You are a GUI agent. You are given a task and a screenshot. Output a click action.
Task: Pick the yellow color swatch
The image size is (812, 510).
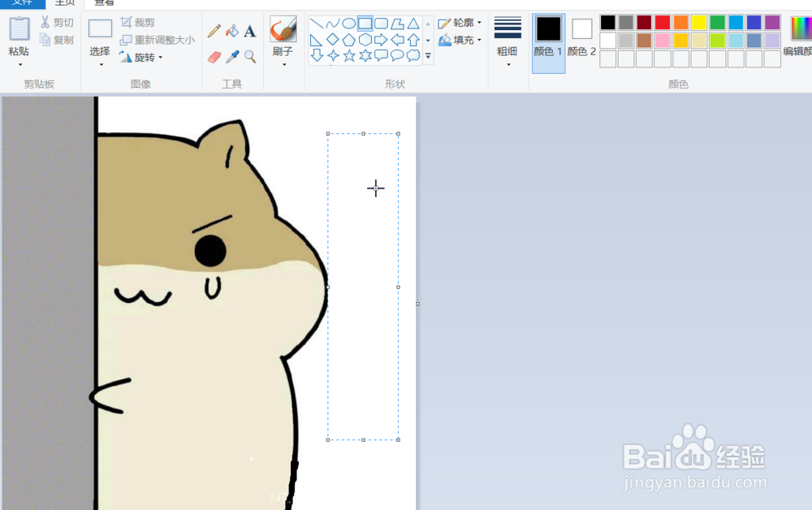tap(699, 22)
